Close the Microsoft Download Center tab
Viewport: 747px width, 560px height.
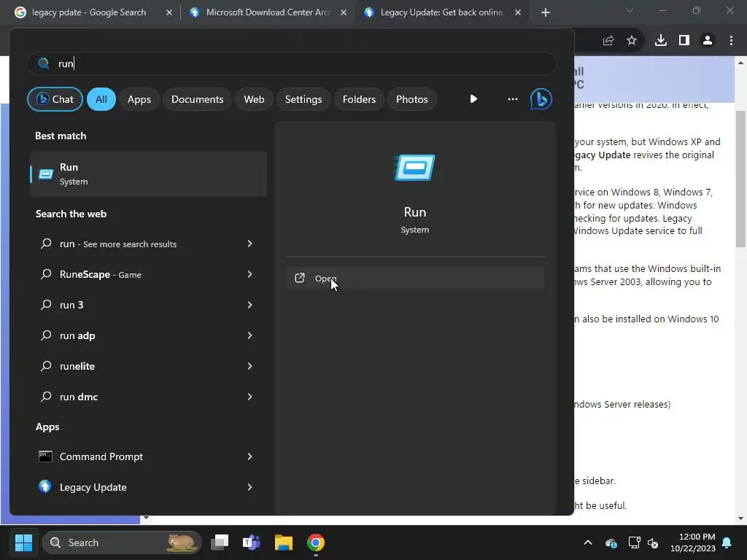pyautogui.click(x=344, y=12)
